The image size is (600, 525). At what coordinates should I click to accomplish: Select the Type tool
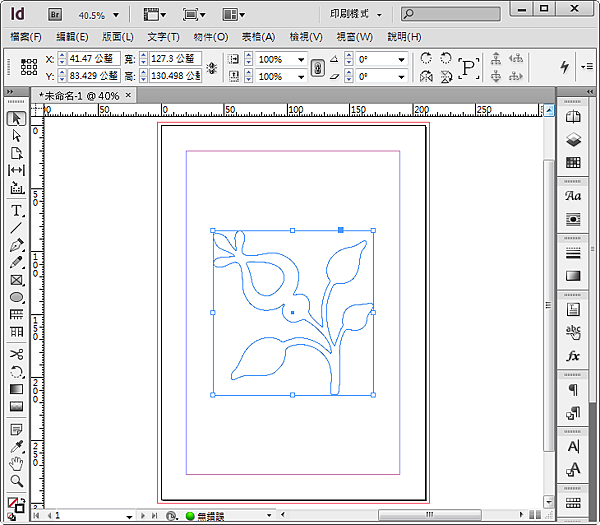coord(17,210)
